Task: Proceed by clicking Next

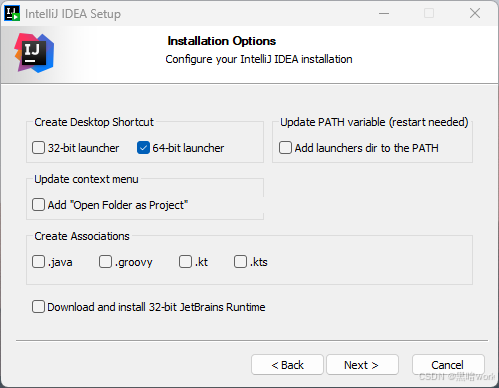Action: pyautogui.click(x=362, y=365)
